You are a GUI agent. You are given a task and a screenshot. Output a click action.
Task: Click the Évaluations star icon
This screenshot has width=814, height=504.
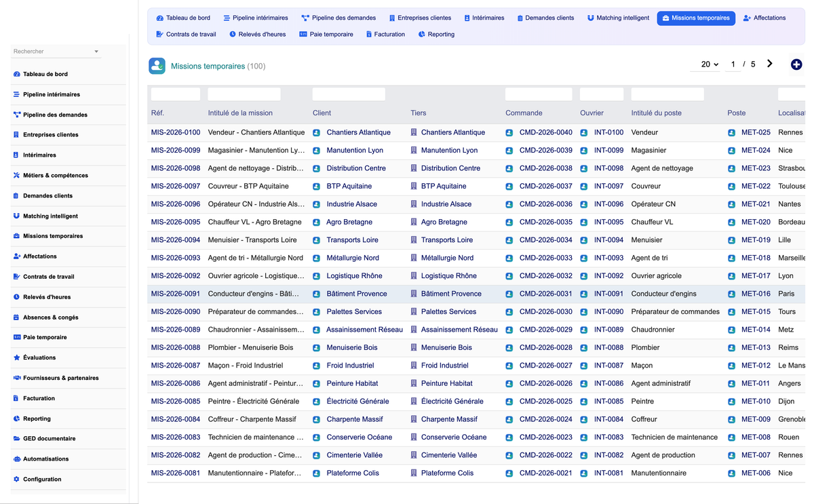[16, 357]
